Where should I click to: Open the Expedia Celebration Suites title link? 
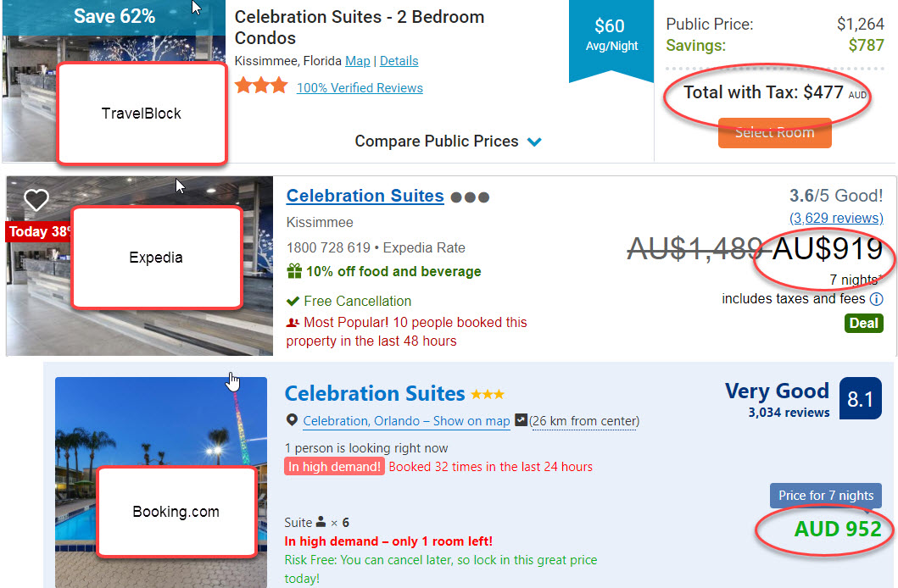click(365, 197)
